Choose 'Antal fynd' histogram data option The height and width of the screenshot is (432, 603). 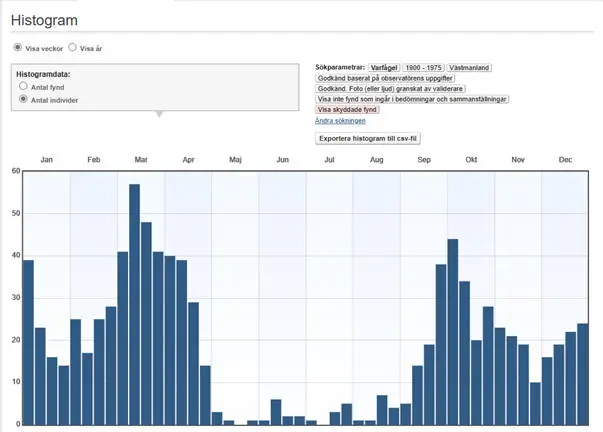tap(23, 87)
